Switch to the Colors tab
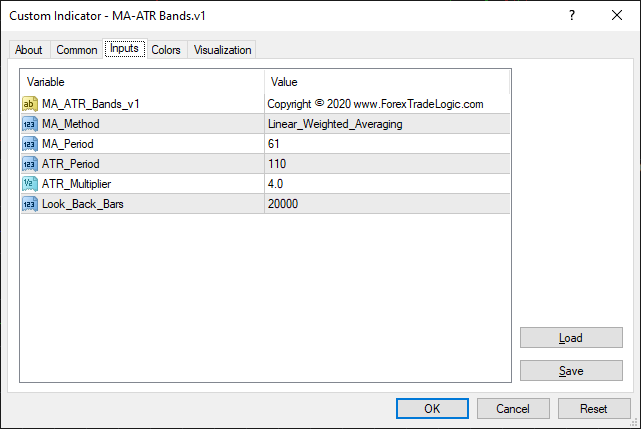The height and width of the screenshot is (429, 641). click(166, 50)
